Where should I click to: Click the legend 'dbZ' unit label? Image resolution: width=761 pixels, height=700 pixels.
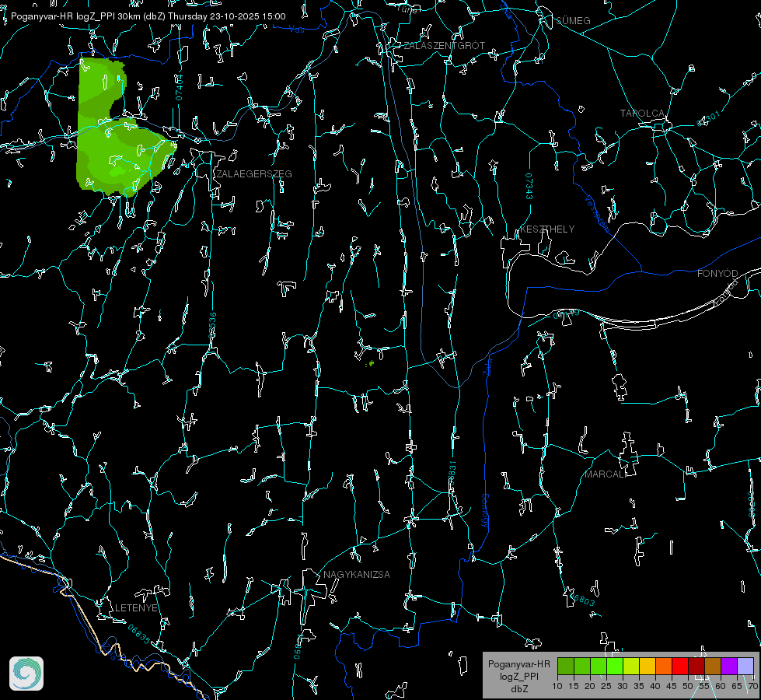coord(518,689)
